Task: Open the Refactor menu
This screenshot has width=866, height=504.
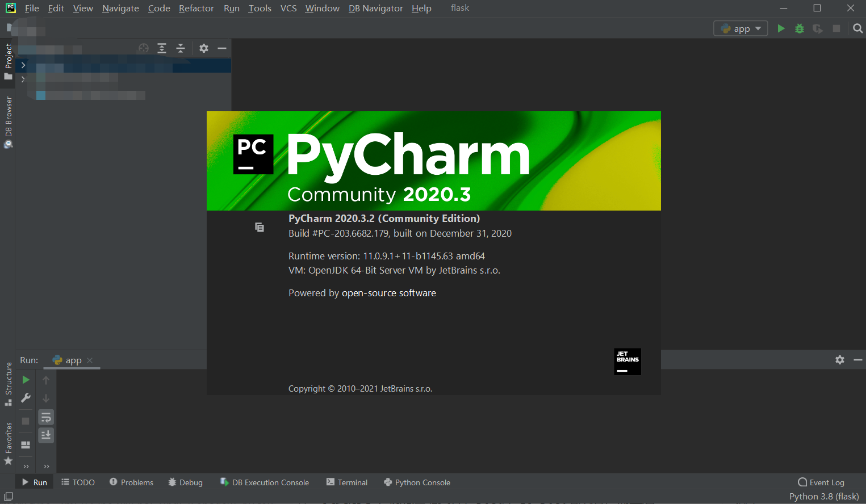Action: tap(196, 9)
